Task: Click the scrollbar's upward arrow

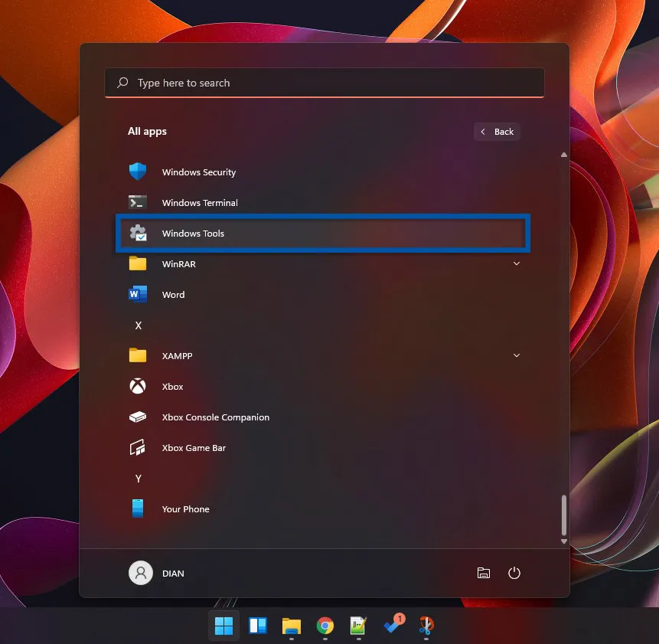Action: (563, 154)
